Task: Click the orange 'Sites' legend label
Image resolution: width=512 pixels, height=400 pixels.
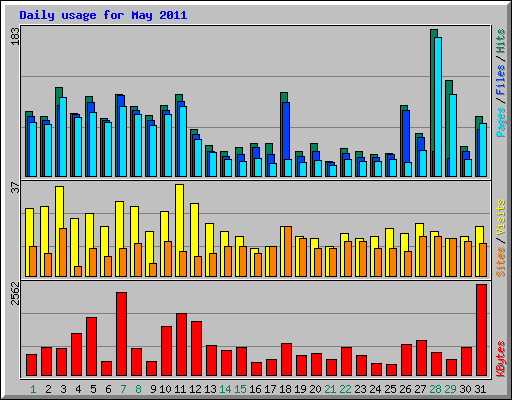Action: [x=500, y=262]
